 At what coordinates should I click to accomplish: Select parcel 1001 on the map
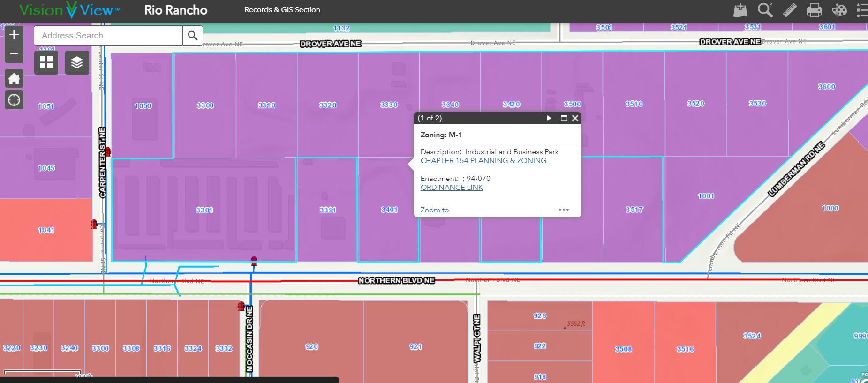tap(706, 196)
